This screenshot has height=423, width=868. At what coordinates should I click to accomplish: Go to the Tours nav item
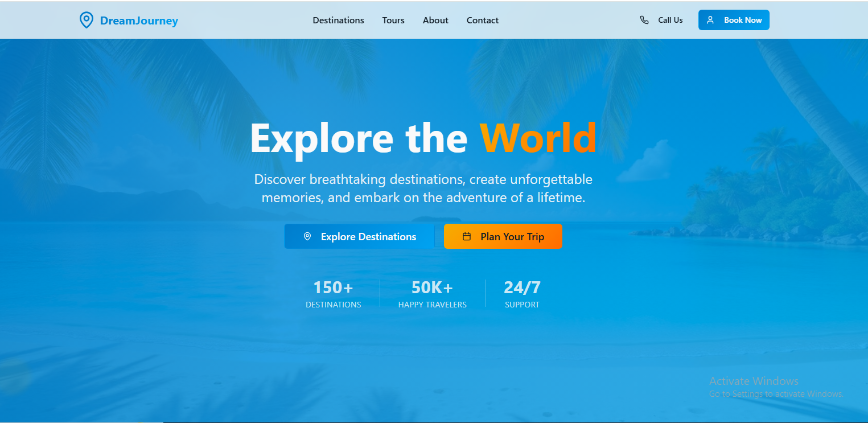pyautogui.click(x=393, y=20)
